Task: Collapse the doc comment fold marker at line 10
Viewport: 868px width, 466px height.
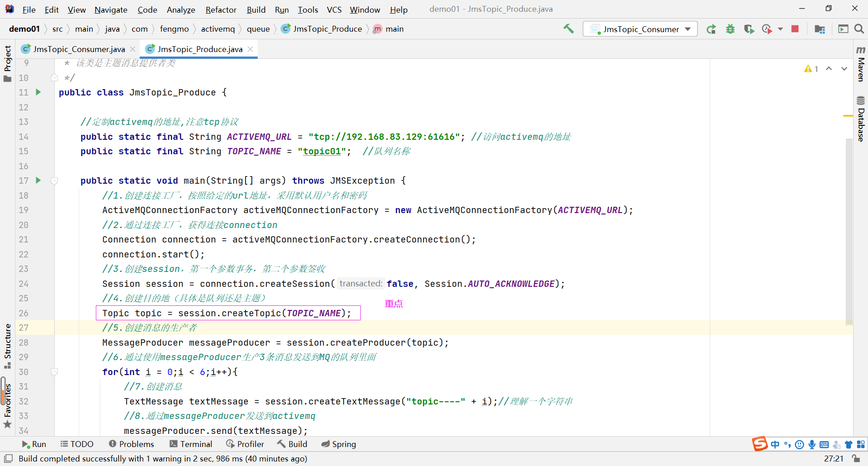Action: [x=54, y=78]
